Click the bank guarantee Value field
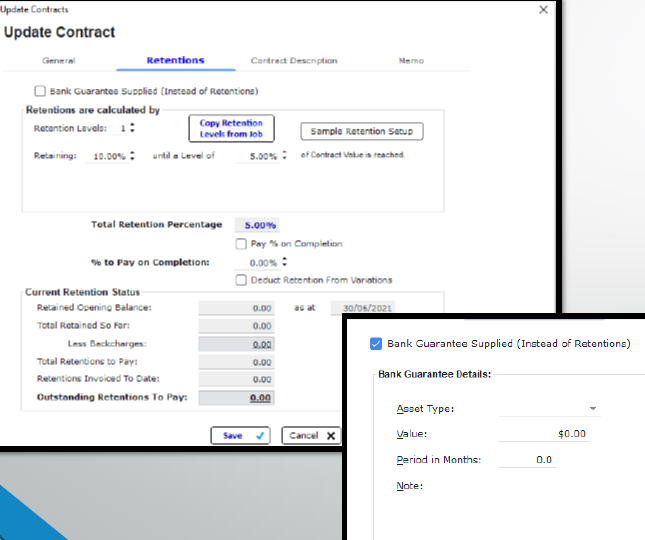 [x=544, y=433]
